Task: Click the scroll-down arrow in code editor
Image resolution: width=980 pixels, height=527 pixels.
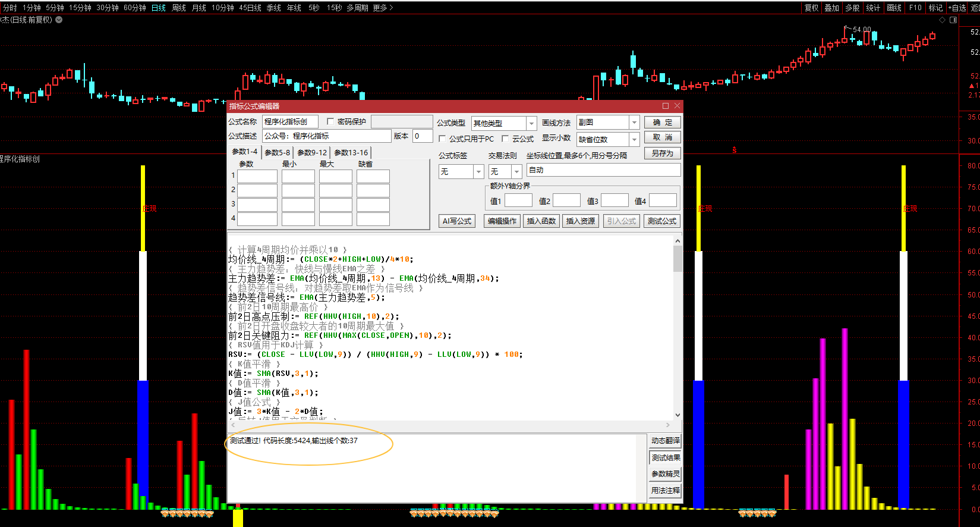Action: pos(678,415)
